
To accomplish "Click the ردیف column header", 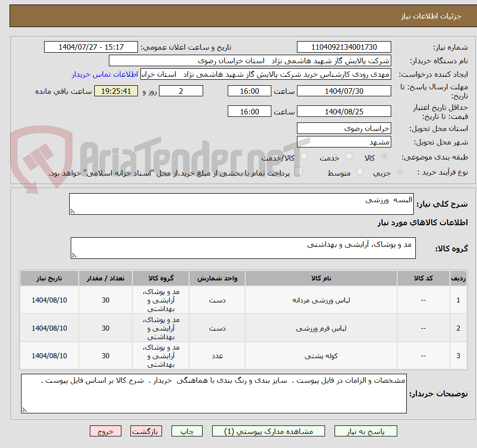I will 458,278.
